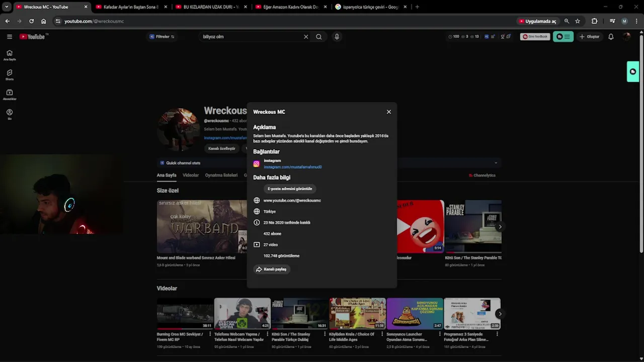Viewport: 644px width, 362px height.
Task: Click Uygulamada aç in the address bar
Action: 537,21
